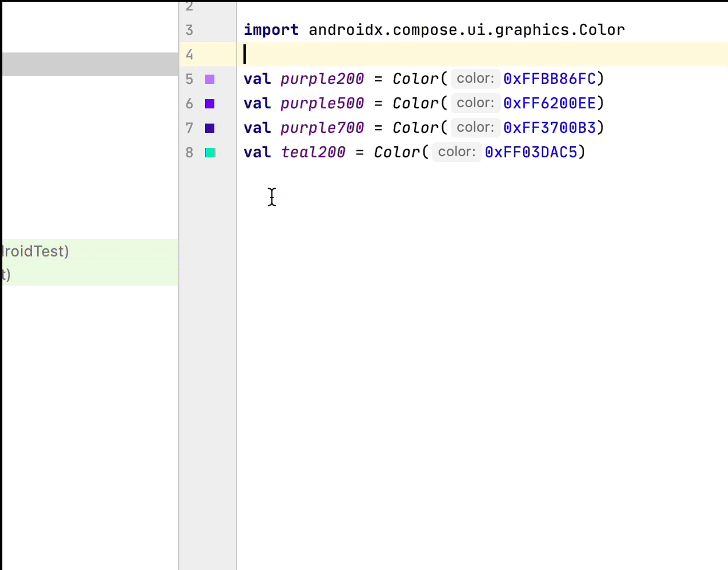
Task: Click the import keyword on line 3
Action: 271,30
